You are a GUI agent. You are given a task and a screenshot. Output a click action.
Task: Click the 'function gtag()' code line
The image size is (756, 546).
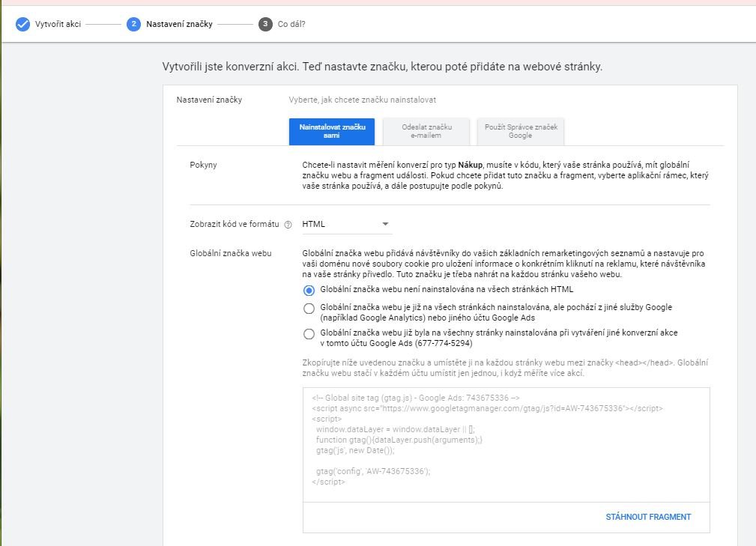(399, 440)
